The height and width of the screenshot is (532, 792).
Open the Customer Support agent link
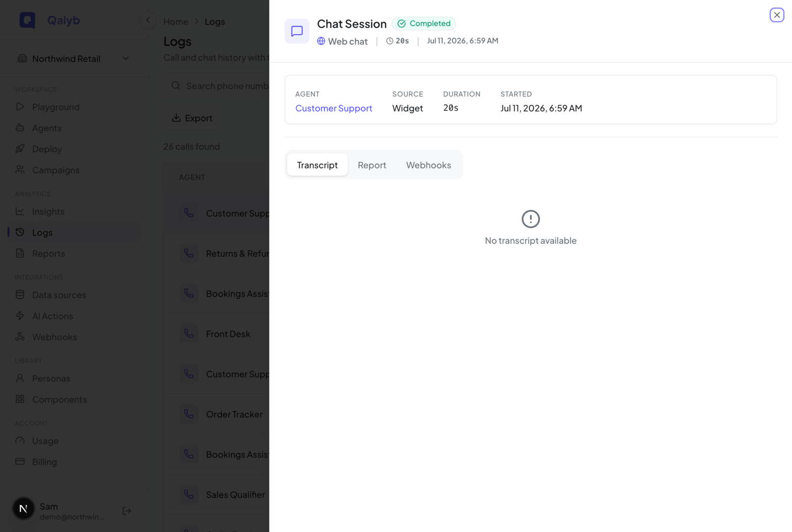pyautogui.click(x=334, y=108)
